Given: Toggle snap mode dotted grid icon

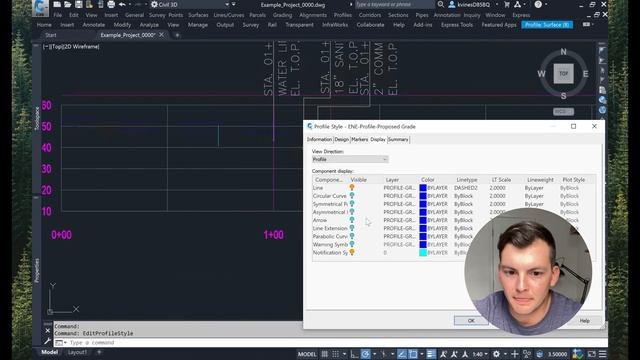Looking at the screenshot, I should pos(336,354).
